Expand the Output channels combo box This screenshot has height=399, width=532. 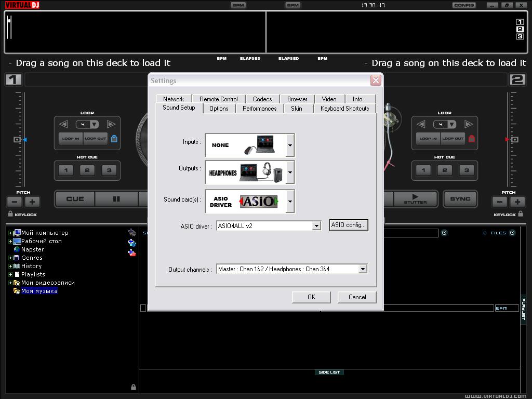tap(363, 269)
